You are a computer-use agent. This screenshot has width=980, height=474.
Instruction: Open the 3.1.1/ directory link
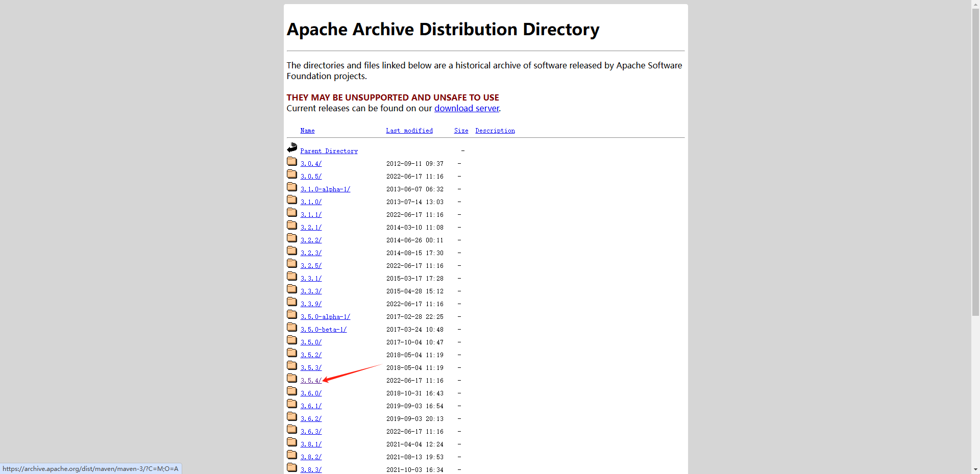pyautogui.click(x=311, y=215)
